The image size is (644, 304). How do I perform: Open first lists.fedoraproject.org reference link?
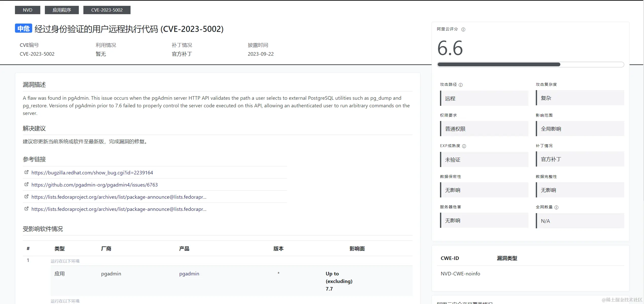pyautogui.click(x=119, y=197)
